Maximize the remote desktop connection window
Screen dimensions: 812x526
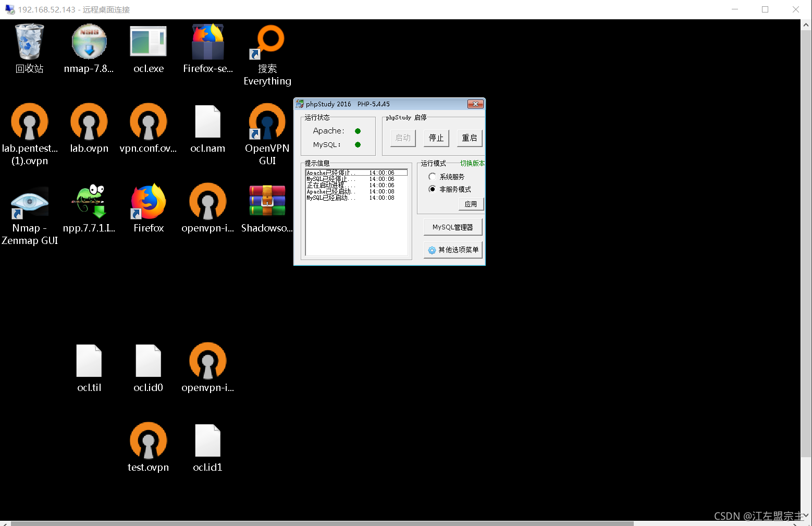[765, 9]
